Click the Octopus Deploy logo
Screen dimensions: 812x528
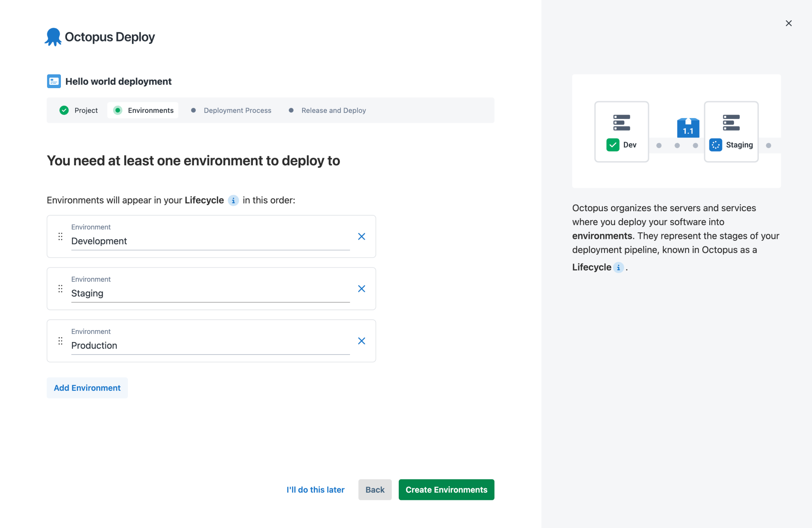click(x=99, y=37)
